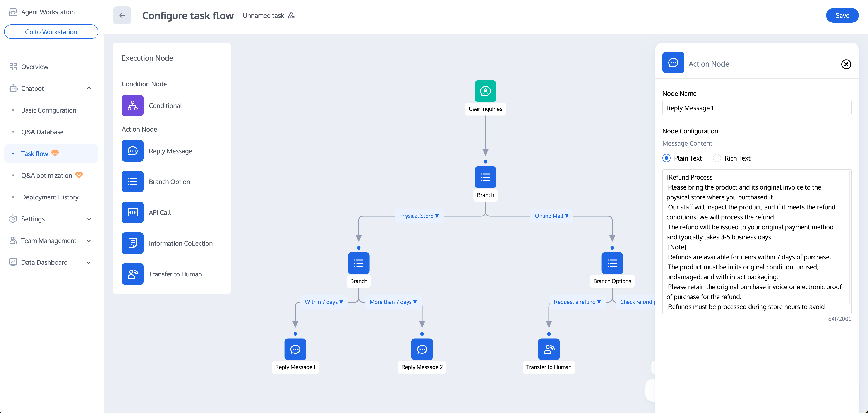868x413 pixels.
Task: Select the Conditional node icon
Action: [132, 106]
